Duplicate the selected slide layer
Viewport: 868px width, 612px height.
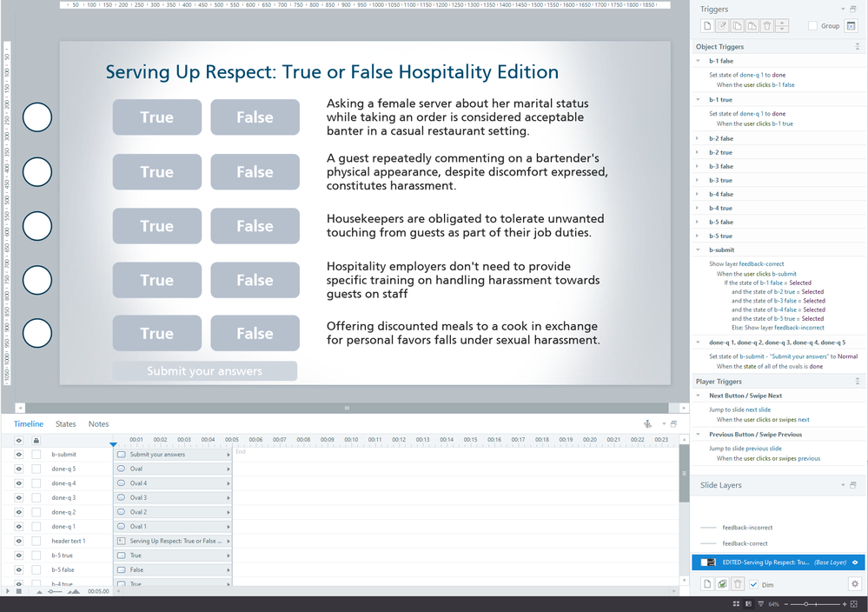coord(722,584)
